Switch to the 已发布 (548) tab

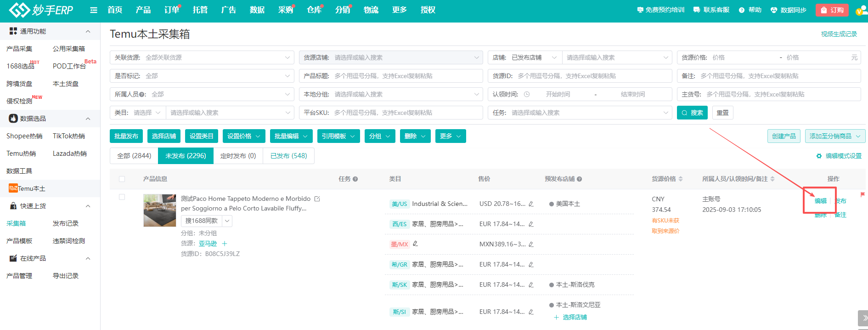(288, 156)
